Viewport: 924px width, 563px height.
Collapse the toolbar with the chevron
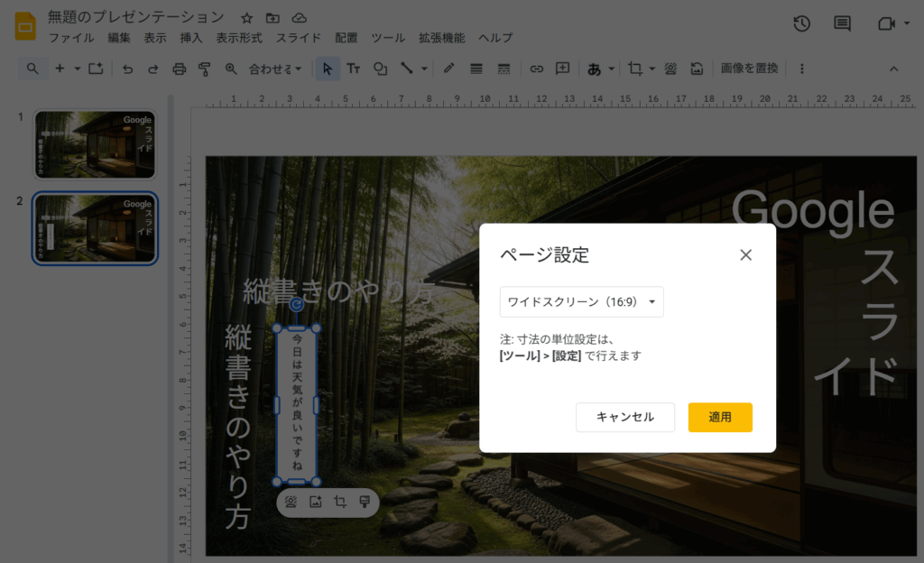pos(894,69)
